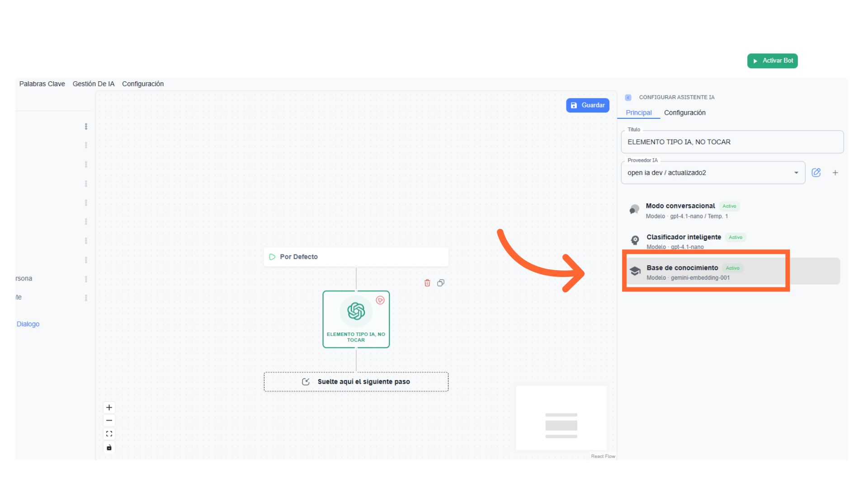868x488 pixels.
Task: Click the edit AI provider pencil icon
Action: pyautogui.click(x=816, y=173)
